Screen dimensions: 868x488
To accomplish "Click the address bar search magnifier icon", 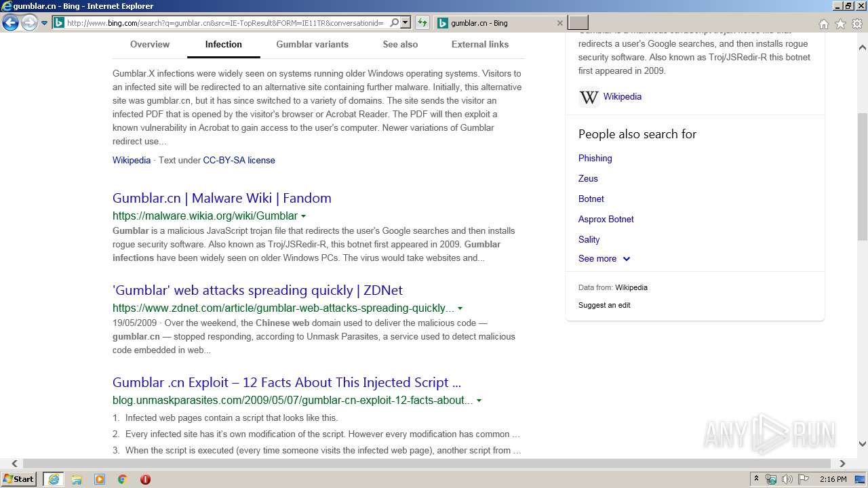I will 395,22.
